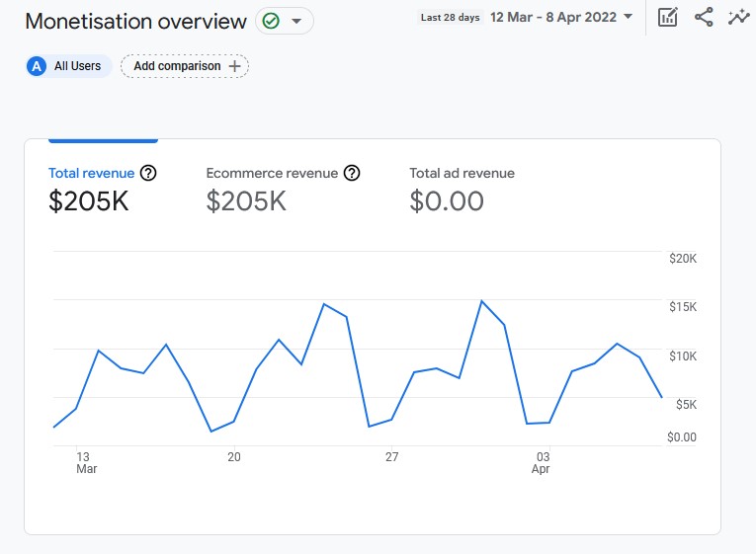Click the 12 Mar - 8 Apr 2022 date range
Image resolution: width=756 pixels, height=554 pixels.
coord(553,18)
